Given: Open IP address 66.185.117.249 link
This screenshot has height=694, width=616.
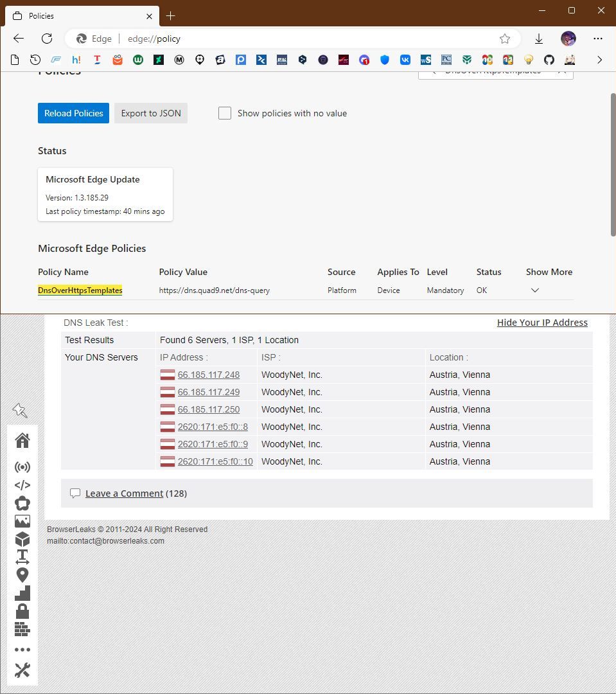Looking at the screenshot, I should [x=208, y=392].
